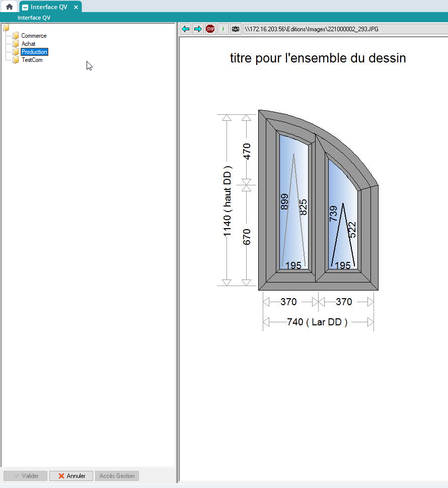The image size is (448, 488).
Task: Click the Annuler button
Action: click(71, 476)
